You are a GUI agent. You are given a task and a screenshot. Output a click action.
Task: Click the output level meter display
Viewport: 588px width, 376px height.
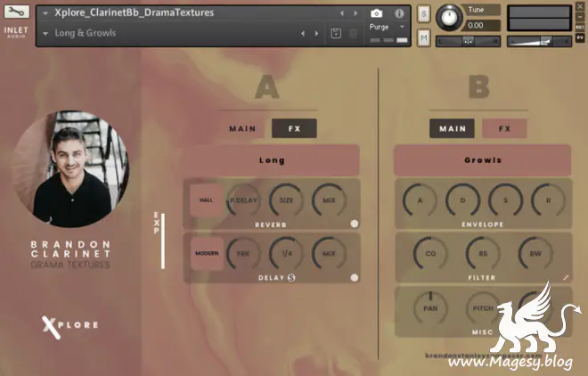coord(539,18)
